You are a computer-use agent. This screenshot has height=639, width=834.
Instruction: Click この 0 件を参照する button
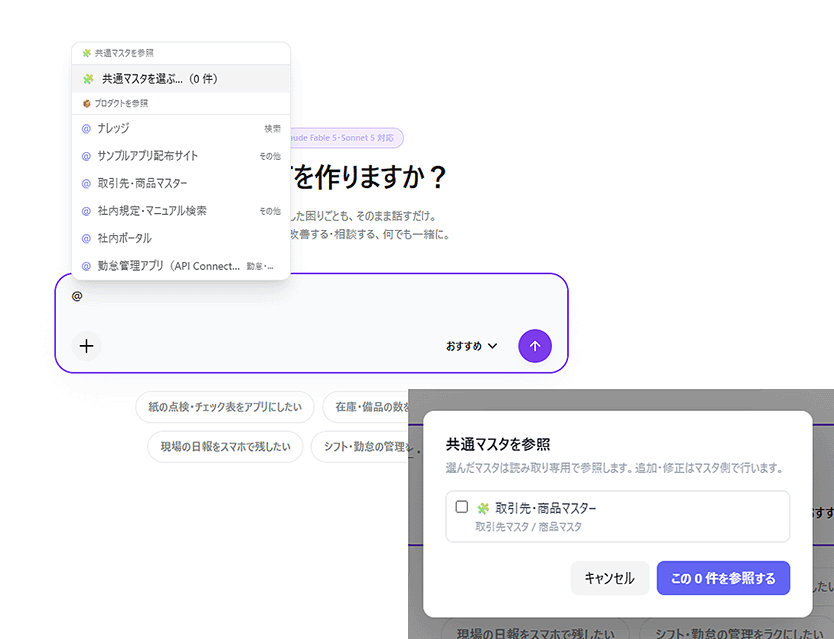[723, 578]
